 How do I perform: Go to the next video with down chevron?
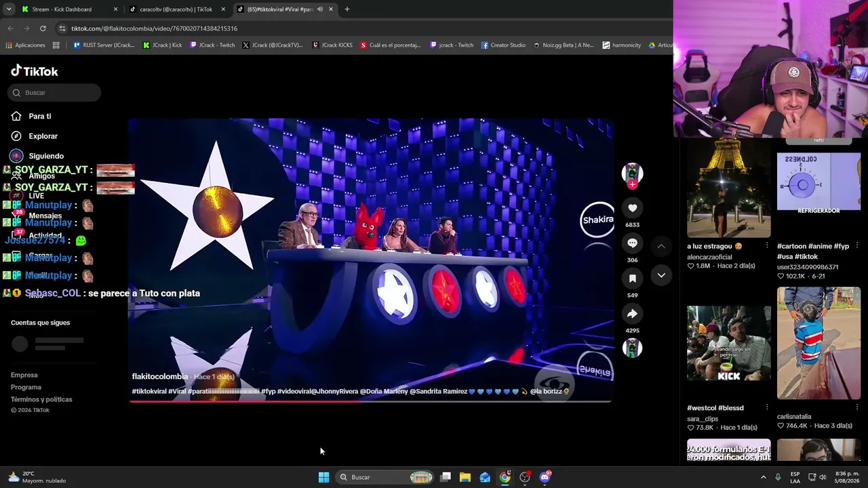point(661,275)
